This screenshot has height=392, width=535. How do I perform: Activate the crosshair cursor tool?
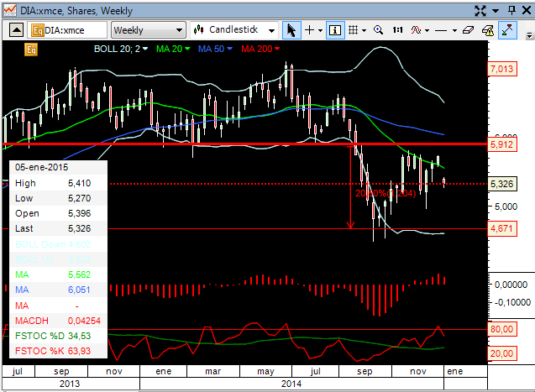pos(309,29)
